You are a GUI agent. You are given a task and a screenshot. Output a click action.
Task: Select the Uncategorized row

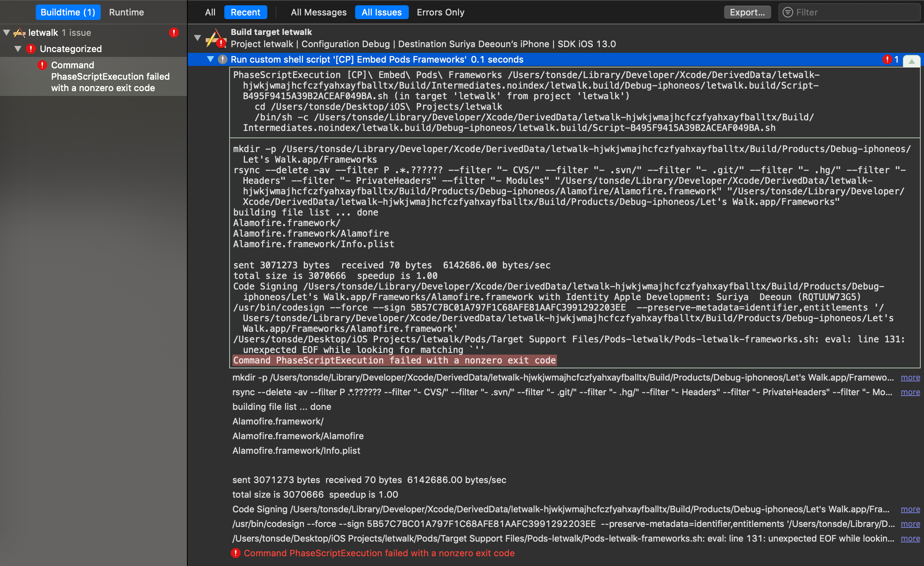[x=93, y=49]
